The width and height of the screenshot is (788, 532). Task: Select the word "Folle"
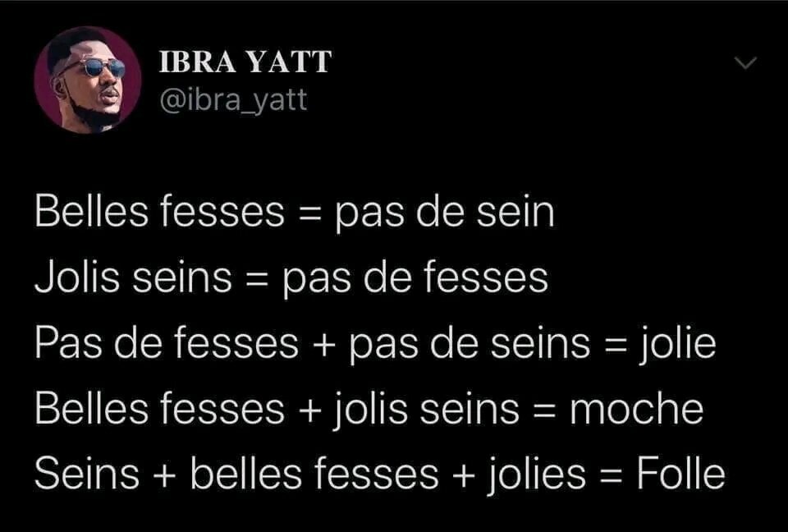pyautogui.click(x=681, y=475)
